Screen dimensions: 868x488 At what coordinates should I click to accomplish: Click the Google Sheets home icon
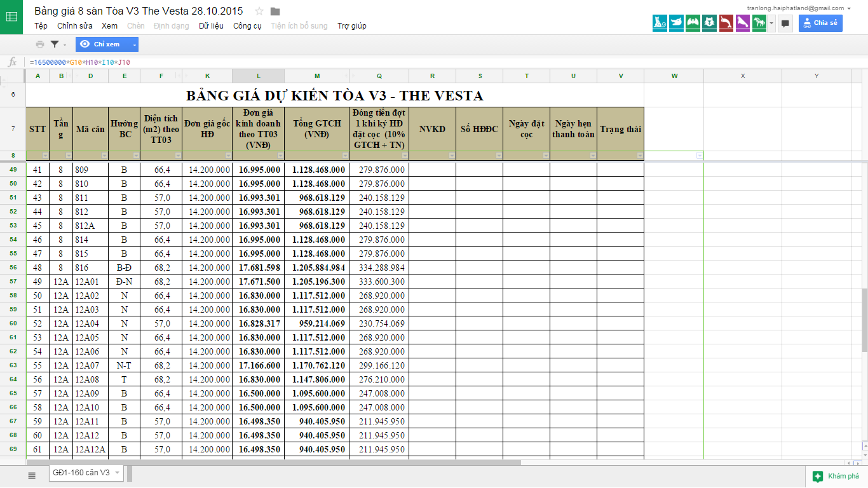click(12, 17)
